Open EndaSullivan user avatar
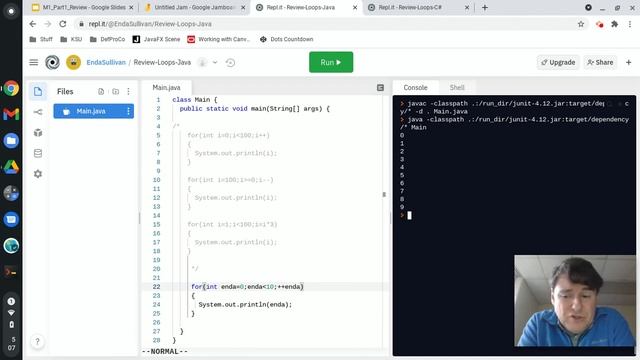 [73, 62]
